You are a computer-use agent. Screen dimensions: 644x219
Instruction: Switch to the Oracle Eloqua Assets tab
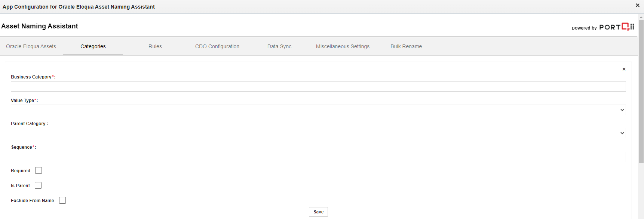click(x=31, y=46)
